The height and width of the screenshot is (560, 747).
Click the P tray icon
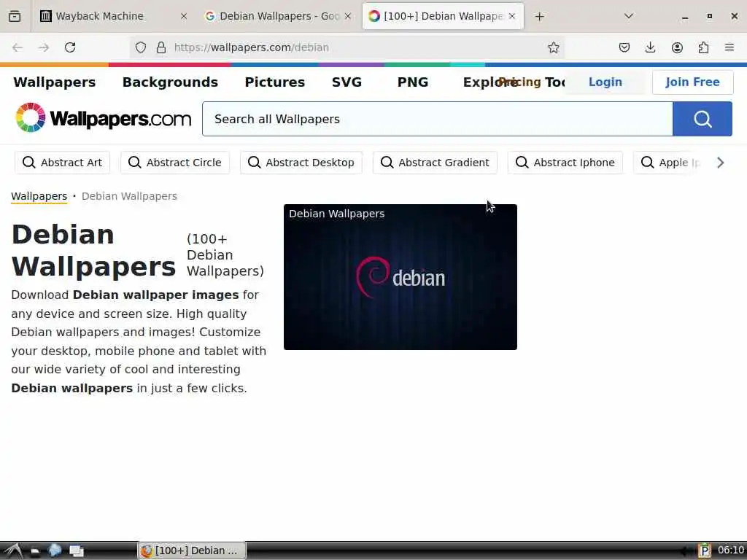[x=705, y=551]
